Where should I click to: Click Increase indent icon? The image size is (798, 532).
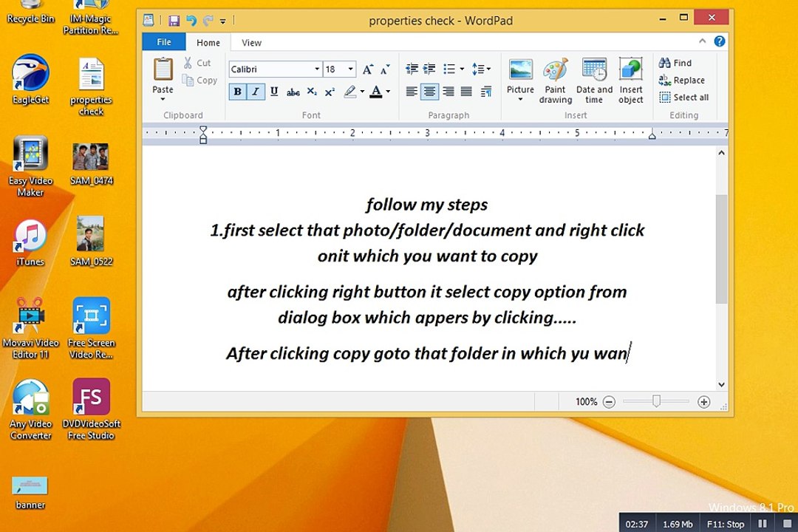click(x=429, y=69)
